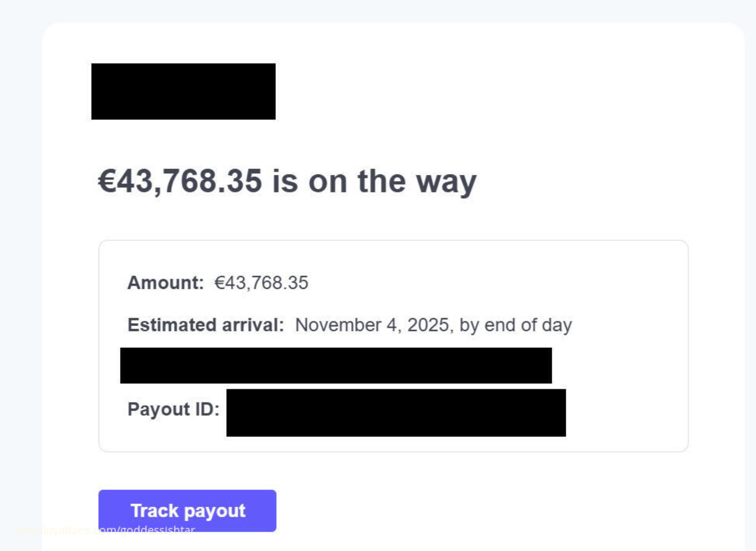Click the euro symbol in the heading

coord(107,181)
